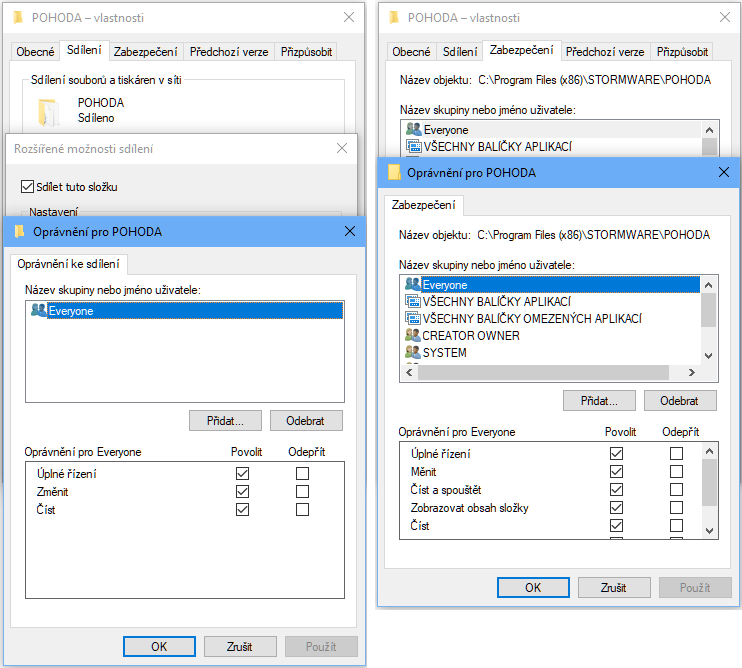742x668 pixels.
Task: Check Odepřít for Číst share permission
Action: point(302,510)
